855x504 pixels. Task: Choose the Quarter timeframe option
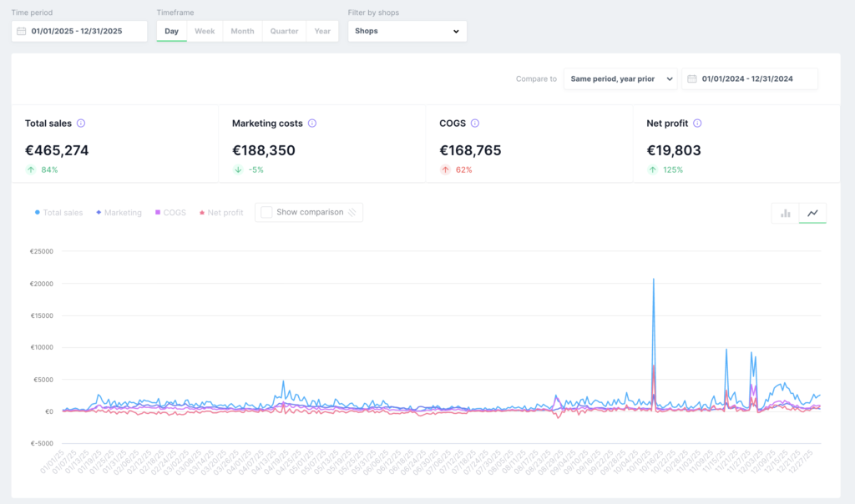[x=284, y=31]
